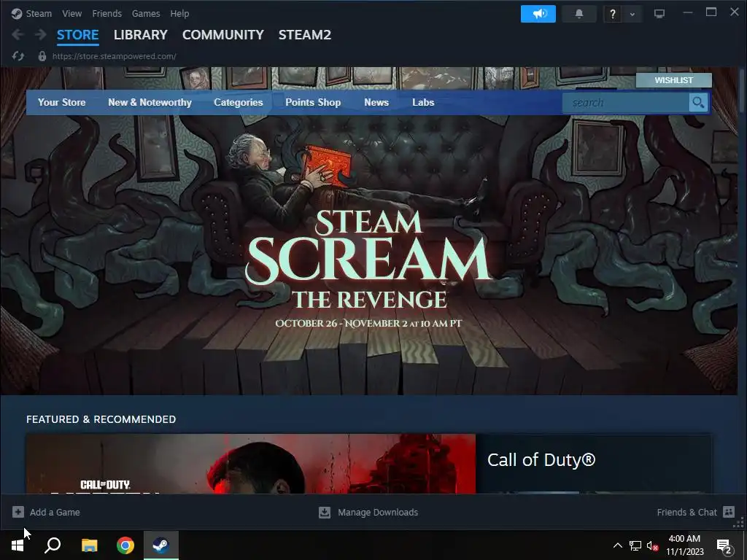747x560 pixels.
Task: Open the COMMUNITY tab
Action: [x=223, y=35]
